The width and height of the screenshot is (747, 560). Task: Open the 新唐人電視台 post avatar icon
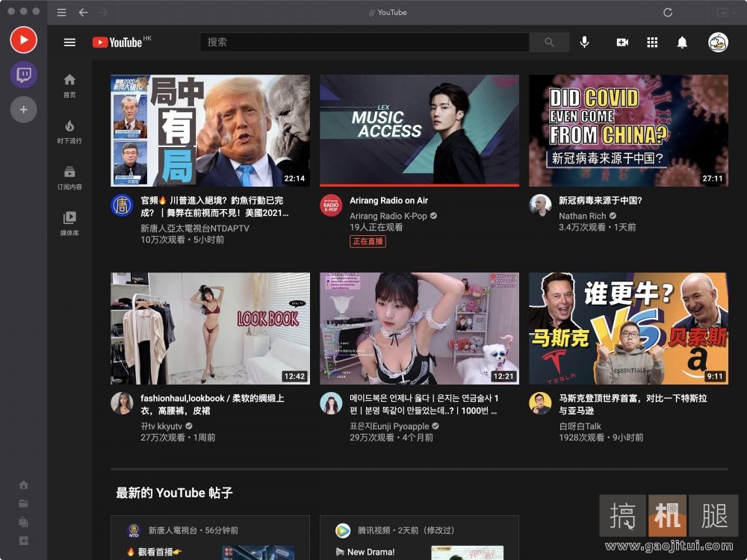point(134,530)
